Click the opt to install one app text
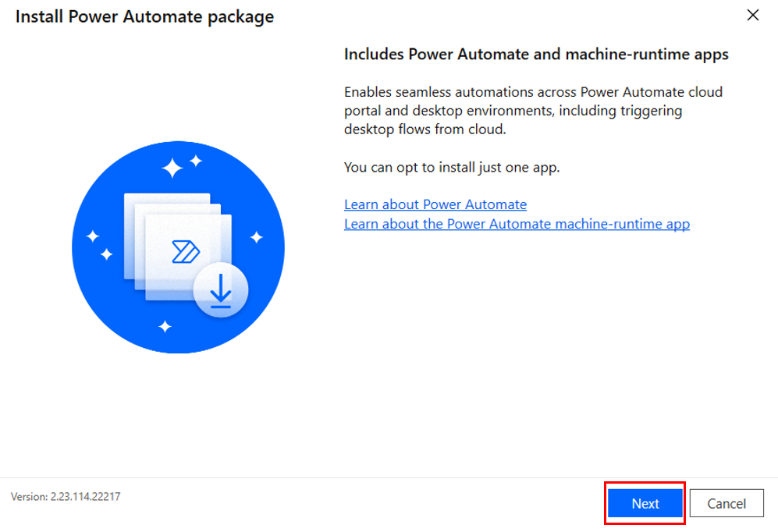 pos(451,167)
